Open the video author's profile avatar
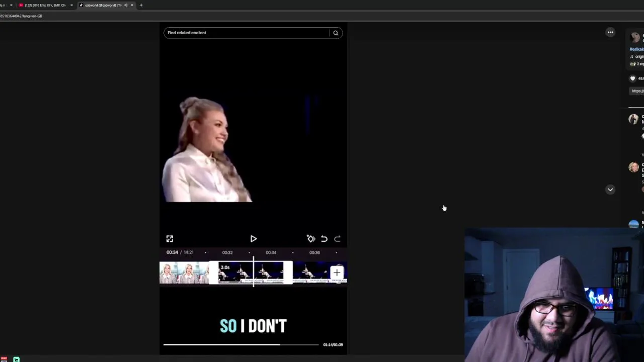Screen dimensions: 644x362 pos(635,37)
